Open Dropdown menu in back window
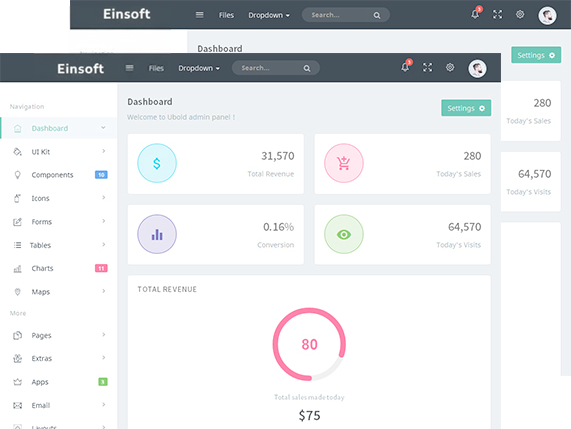The image size is (571, 429). pyautogui.click(x=269, y=15)
